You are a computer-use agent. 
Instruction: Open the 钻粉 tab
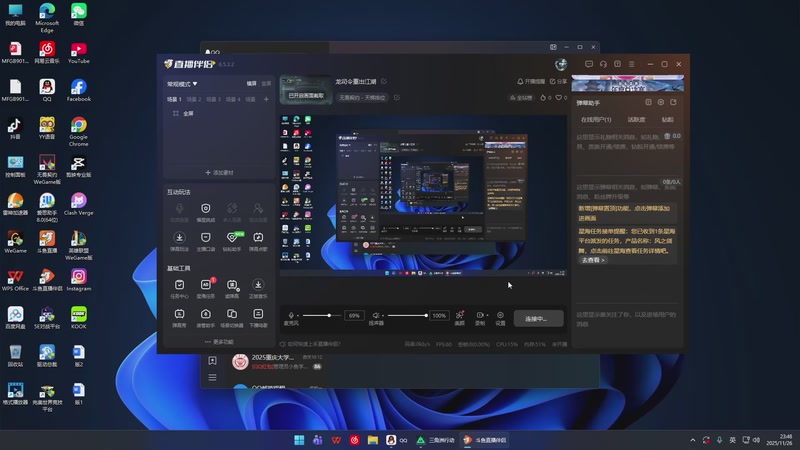667,119
